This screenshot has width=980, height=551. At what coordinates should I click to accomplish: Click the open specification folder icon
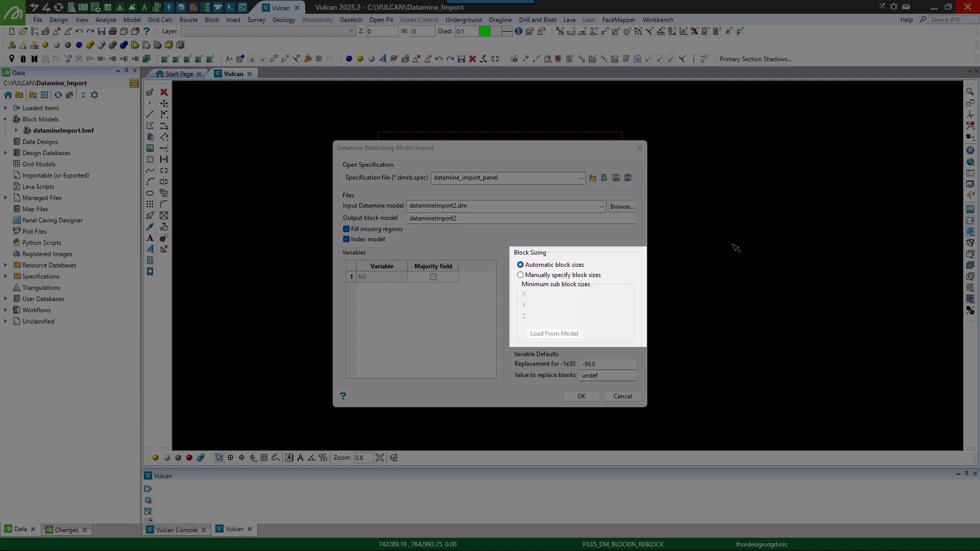pos(593,178)
